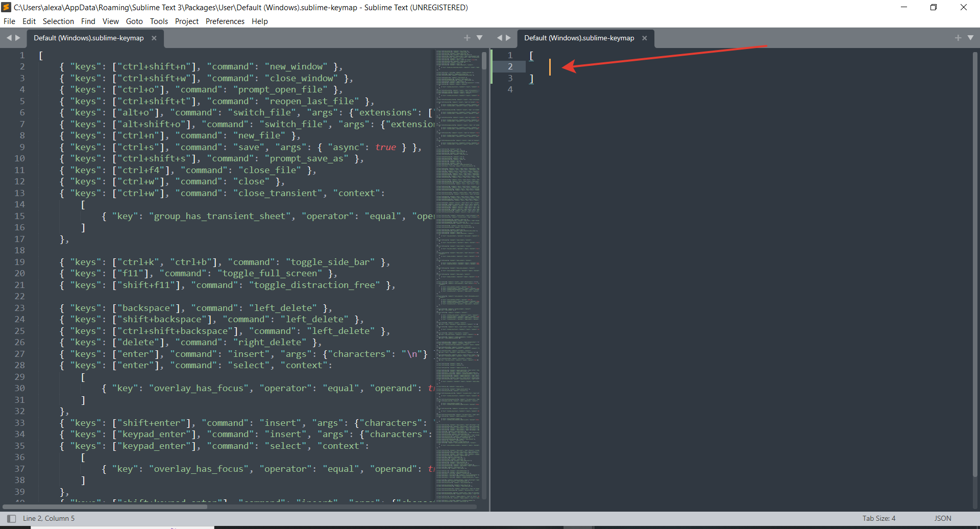Image resolution: width=980 pixels, height=529 pixels.
Task: Click the left pane horizontal scrollbar
Action: pos(105,507)
